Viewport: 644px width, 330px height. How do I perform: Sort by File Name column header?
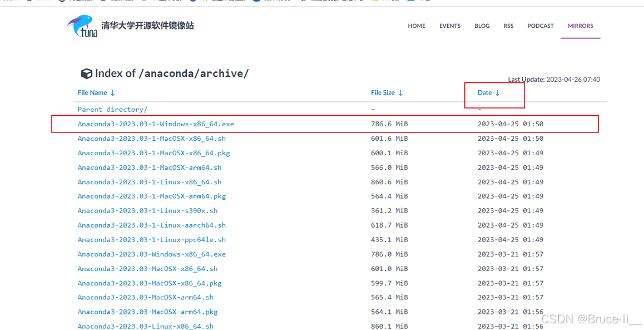click(96, 93)
